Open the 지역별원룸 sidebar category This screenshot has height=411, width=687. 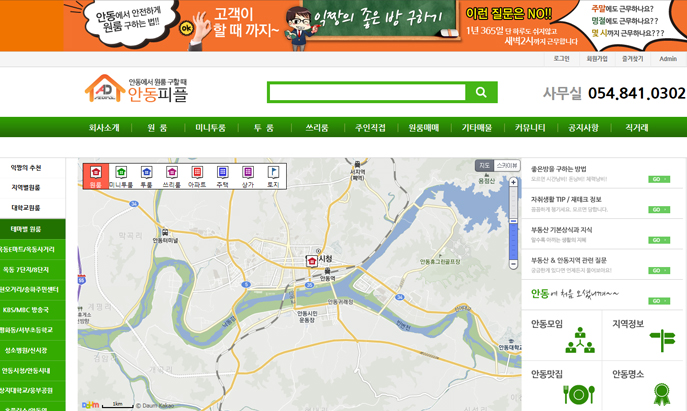(x=26, y=188)
